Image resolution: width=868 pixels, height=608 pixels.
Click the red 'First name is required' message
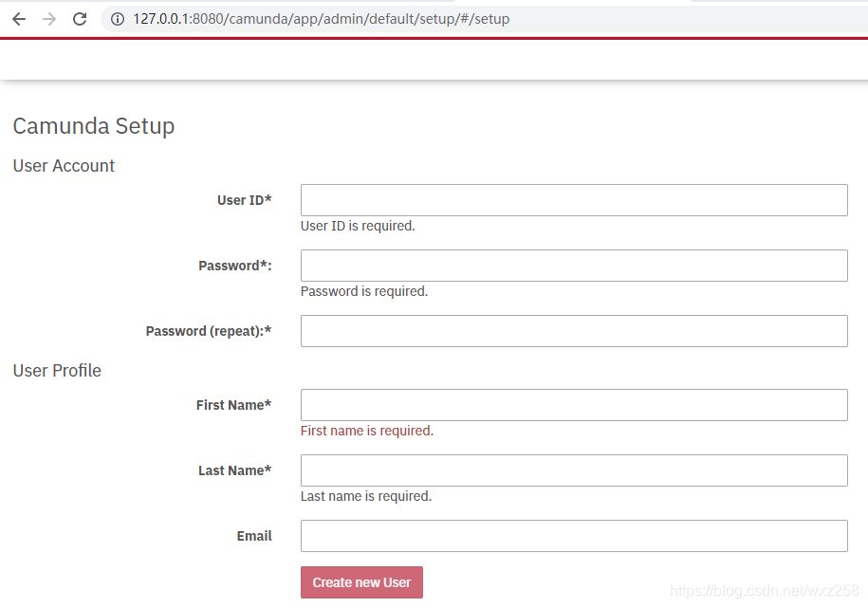367,431
